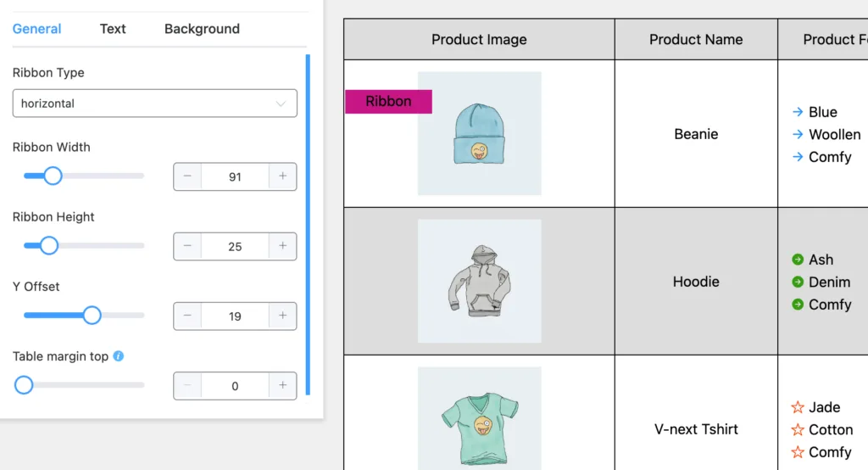This screenshot has width=868, height=470.
Task: Click the Hoodie product image thumbnail
Action: coord(480,281)
